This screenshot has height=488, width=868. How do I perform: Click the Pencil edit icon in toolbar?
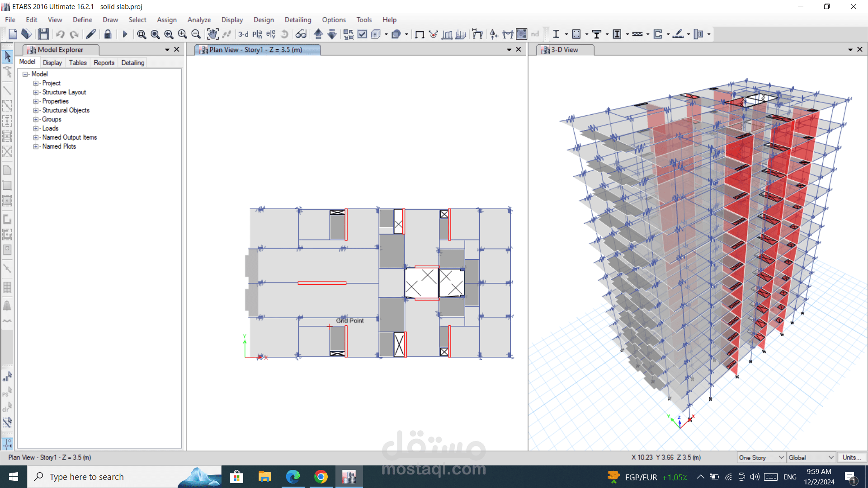(90, 34)
